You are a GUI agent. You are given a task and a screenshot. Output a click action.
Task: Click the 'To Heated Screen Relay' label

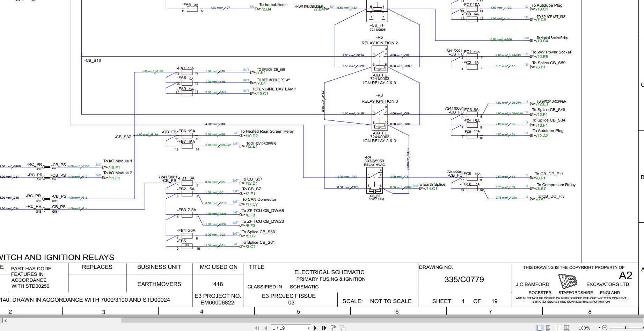[552, 38]
